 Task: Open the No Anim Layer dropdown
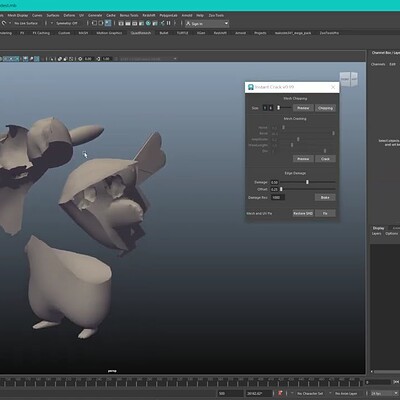click(346, 393)
